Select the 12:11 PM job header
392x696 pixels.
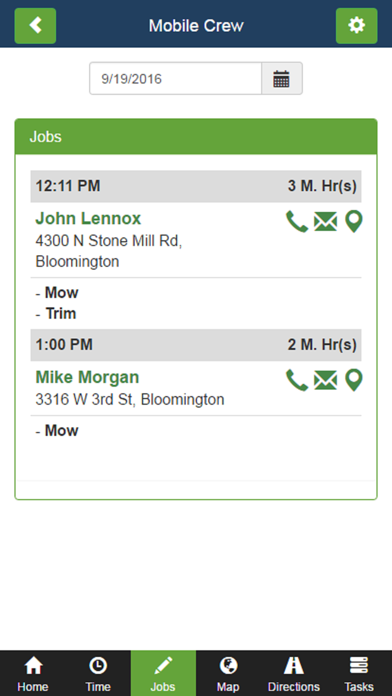coord(196,186)
